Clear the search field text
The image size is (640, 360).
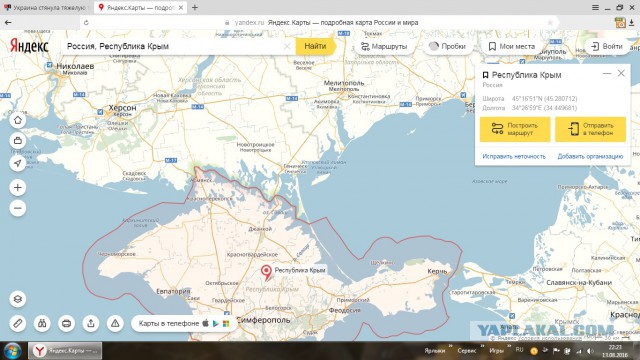287,47
